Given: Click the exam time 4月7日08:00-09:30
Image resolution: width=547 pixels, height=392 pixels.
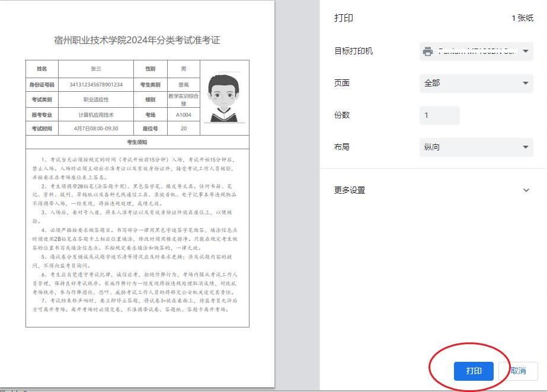Looking at the screenshot, I should [96, 128].
